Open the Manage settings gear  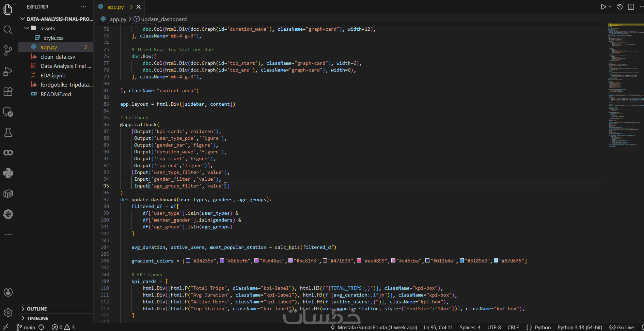pyautogui.click(x=8, y=312)
